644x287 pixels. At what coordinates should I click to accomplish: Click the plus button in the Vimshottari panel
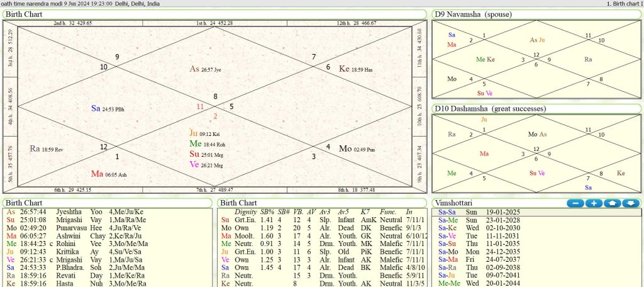tap(594, 203)
